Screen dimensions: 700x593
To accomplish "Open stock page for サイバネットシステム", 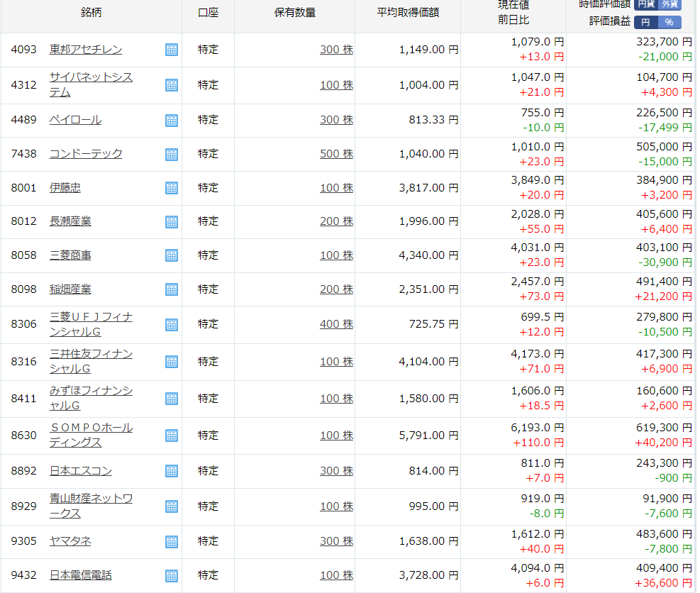I will coord(91,84).
